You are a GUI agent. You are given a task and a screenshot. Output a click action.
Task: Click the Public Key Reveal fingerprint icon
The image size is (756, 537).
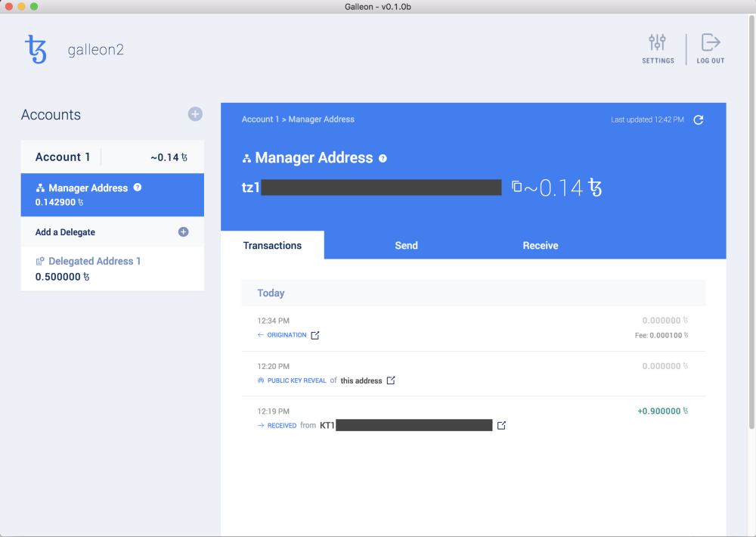click(261, 380)
